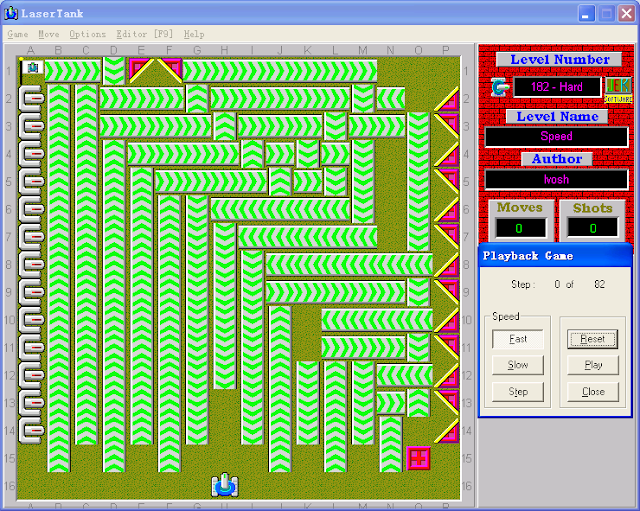The width and height of the screenshot is (640, 511).
Task: Click the anti-tank gun in row 14
Action: 31,431
